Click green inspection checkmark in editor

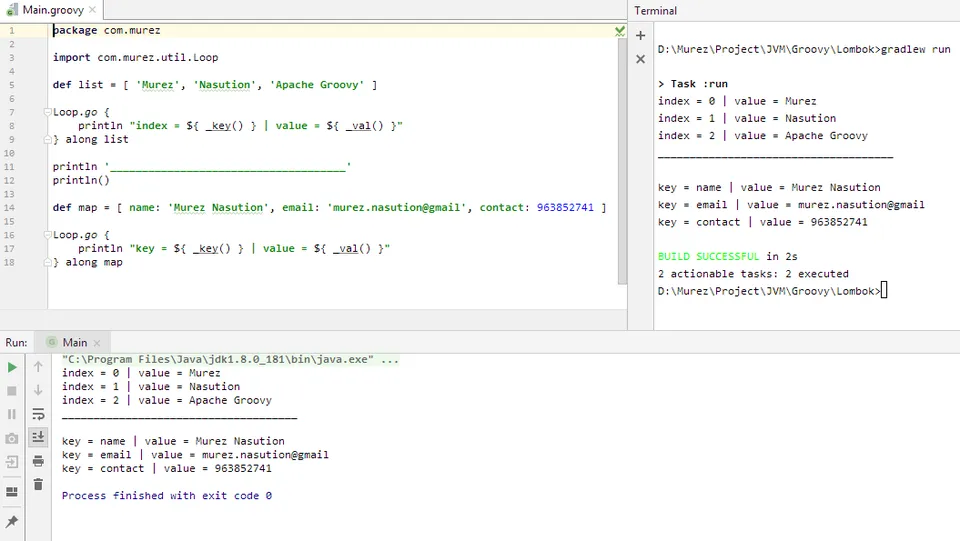[620, 31]
